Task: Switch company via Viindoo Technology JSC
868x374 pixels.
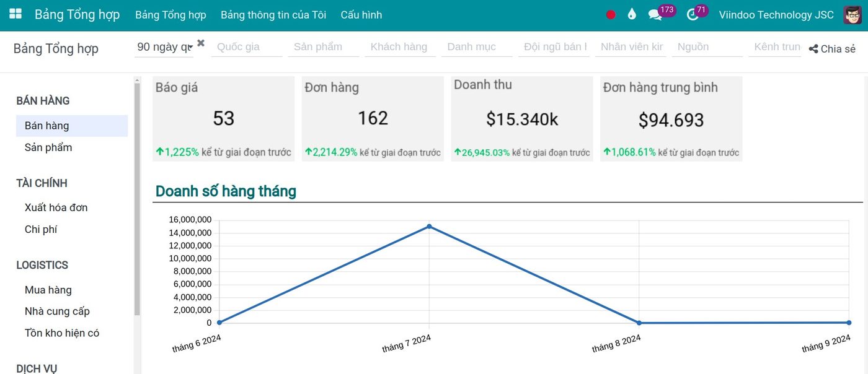Action: (x=776, y=15)
